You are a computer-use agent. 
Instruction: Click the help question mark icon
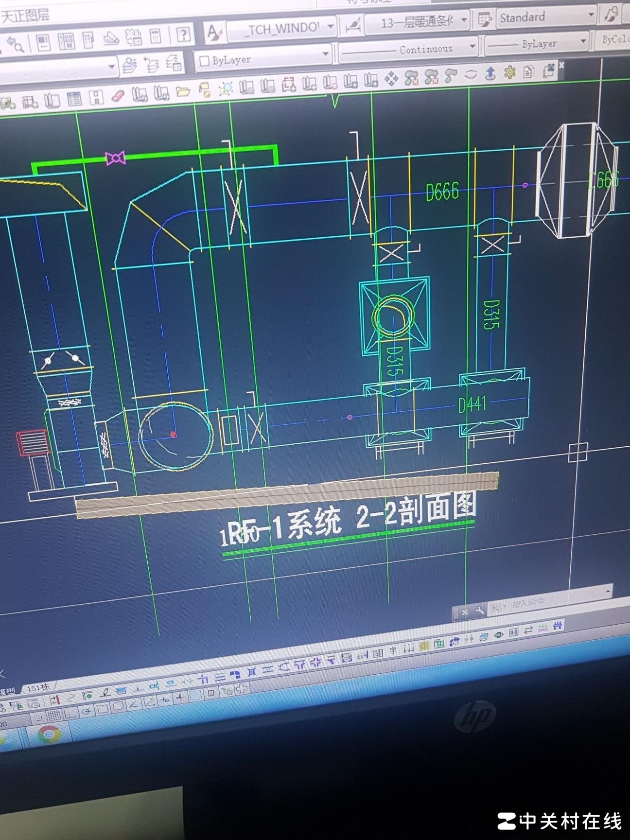[x=183, y=35]
